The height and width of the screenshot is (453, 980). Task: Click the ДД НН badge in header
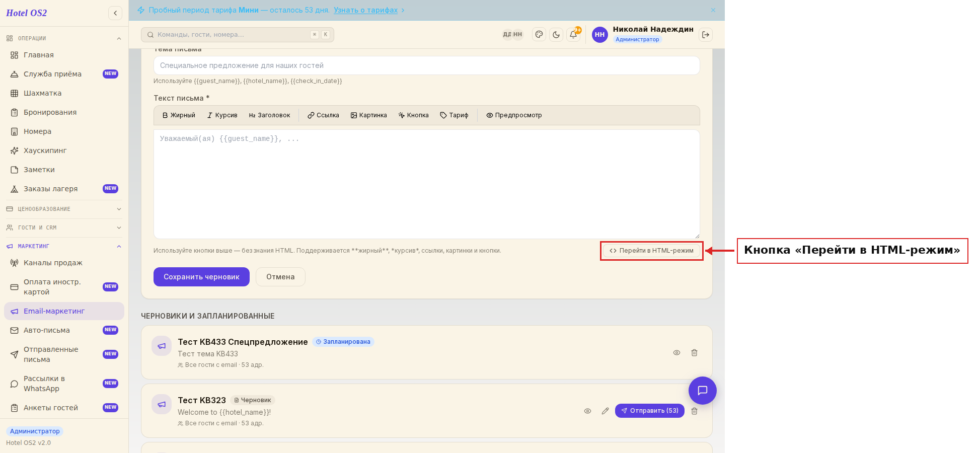(512, 35)
